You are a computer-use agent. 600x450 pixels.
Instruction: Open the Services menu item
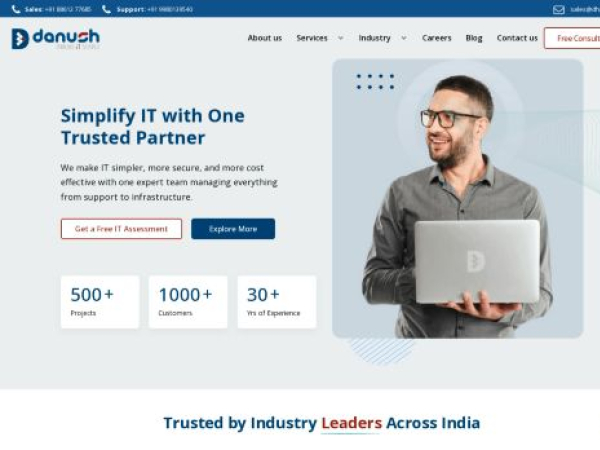tap(312, 38)
